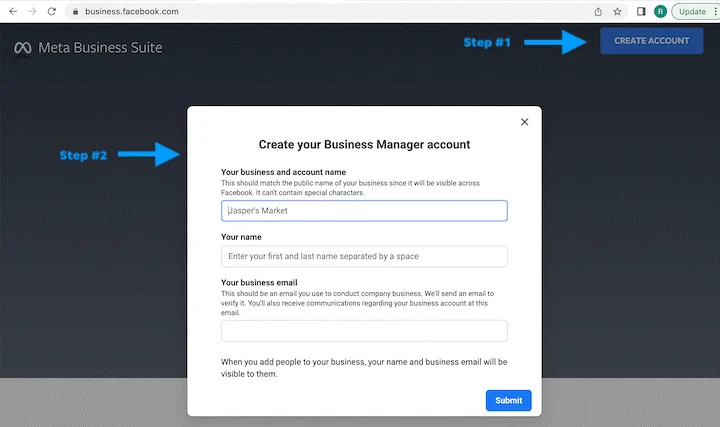Bookmark this page with the star icon
The width and height of the screenshot is (720, 427).
[x=618, y=11]
